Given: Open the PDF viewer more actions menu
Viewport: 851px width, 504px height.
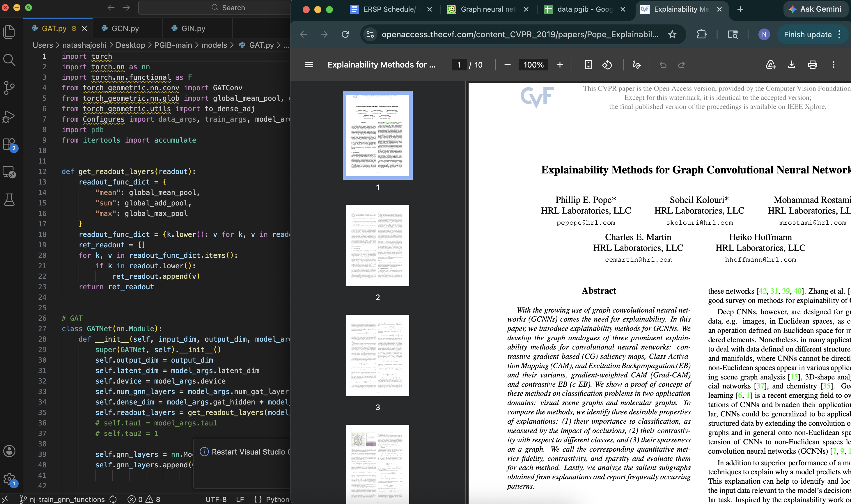Looking at the screenshot, I should click(x=833, y=65).
